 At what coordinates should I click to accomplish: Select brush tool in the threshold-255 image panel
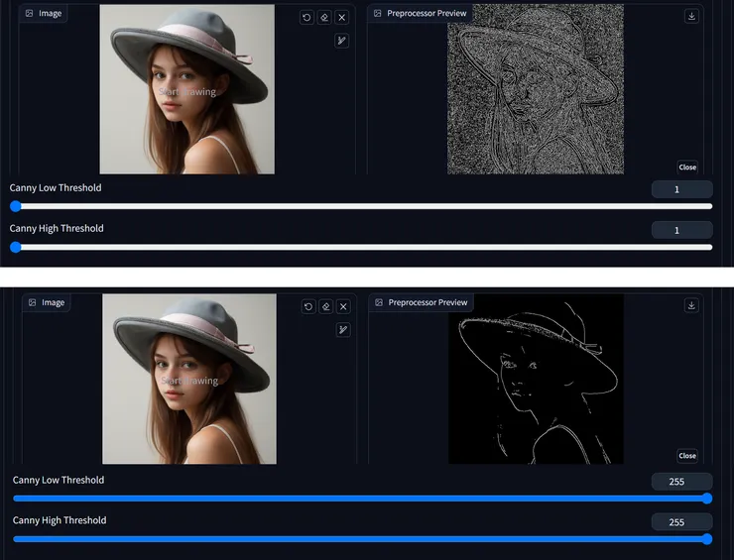[341, 330]
